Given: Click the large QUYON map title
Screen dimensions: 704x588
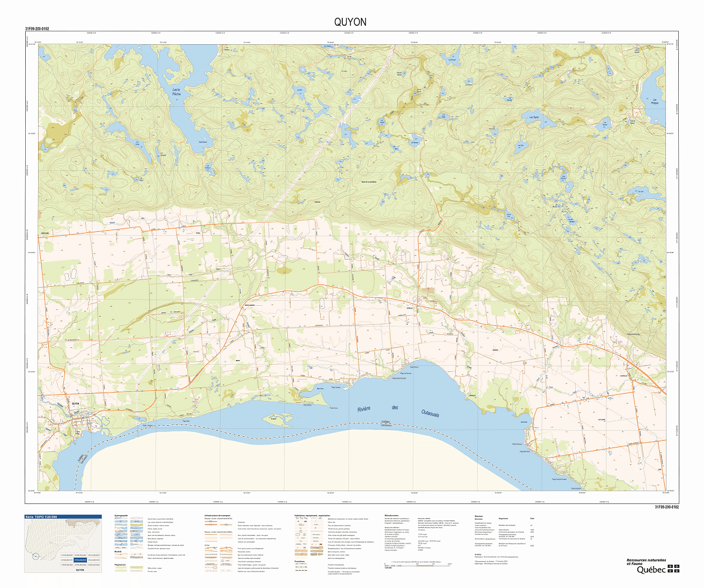Looking at the screenshot, I should [350, 22].
